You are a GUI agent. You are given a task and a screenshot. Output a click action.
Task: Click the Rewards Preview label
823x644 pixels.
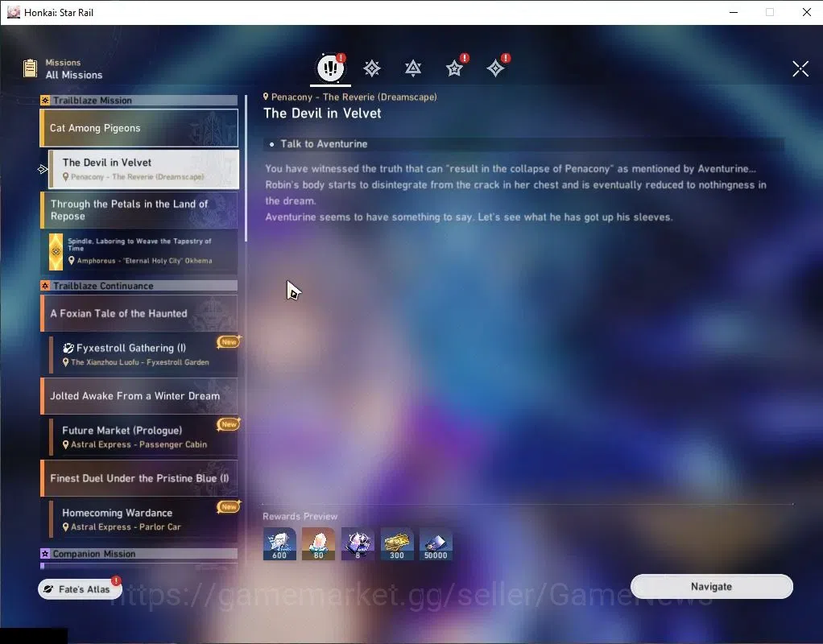click(300, 517)
